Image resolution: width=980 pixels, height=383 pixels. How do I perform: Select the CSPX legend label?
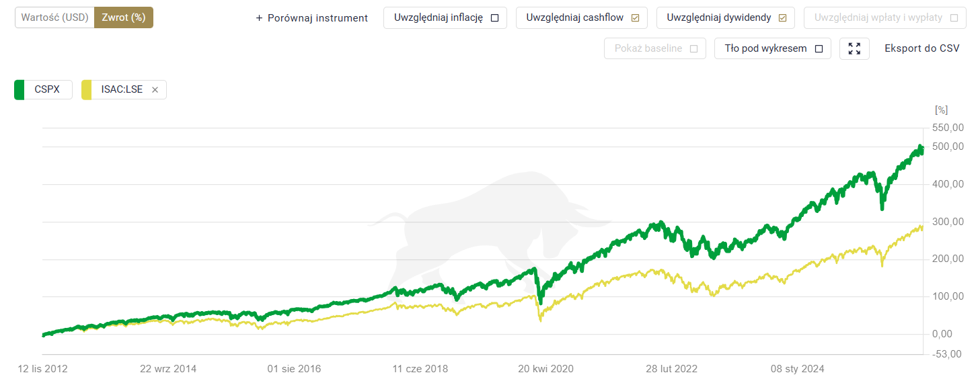47,89
